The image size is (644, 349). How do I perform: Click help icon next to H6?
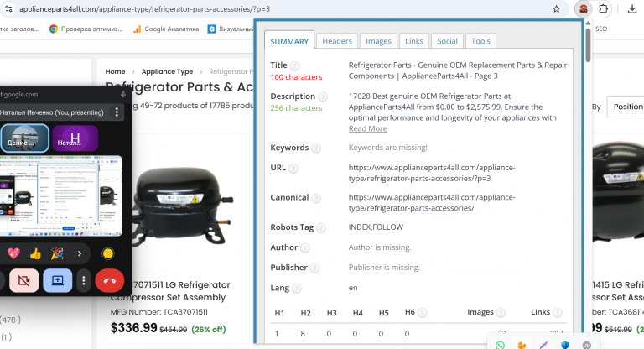click(x=422, y=313)
